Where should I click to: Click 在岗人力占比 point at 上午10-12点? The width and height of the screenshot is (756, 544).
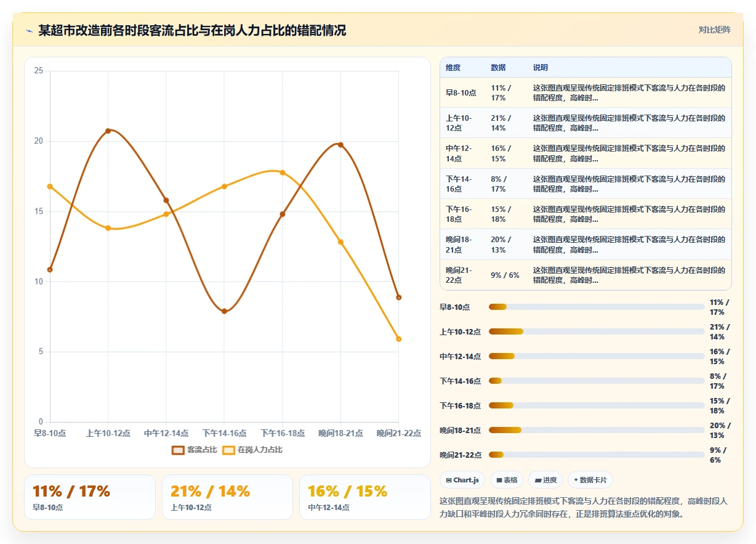click(108, 228)
